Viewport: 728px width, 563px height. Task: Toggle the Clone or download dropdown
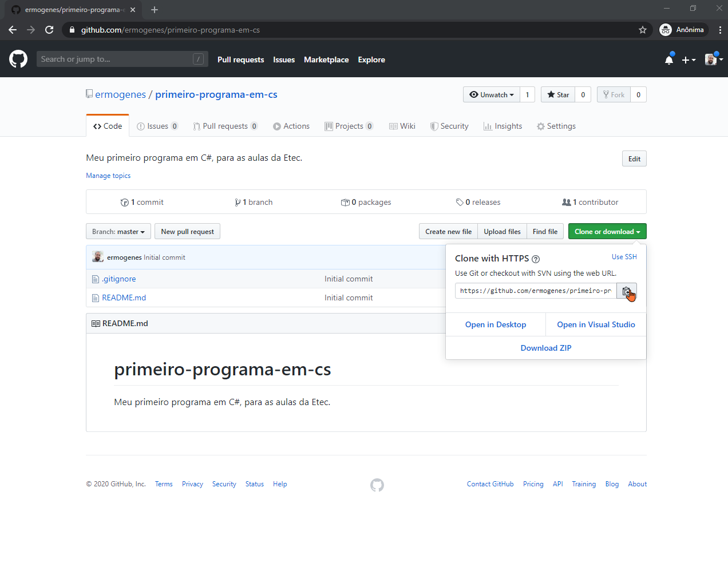click(x=607, y=231)
